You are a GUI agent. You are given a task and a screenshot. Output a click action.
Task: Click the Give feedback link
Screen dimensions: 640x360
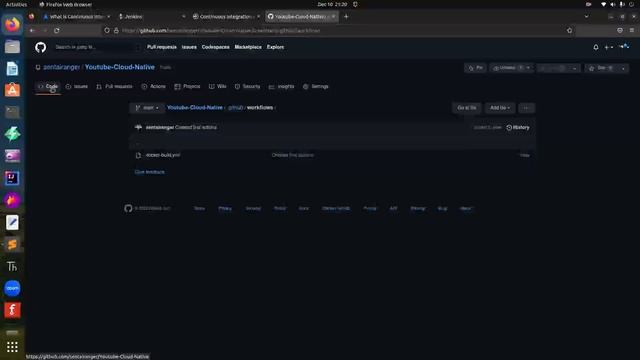click(150, 172)
